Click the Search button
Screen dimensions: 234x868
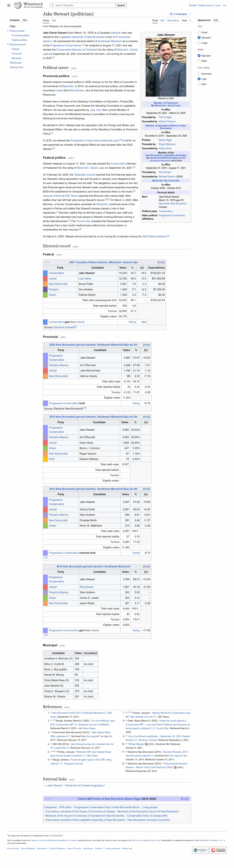coord(121,5)
